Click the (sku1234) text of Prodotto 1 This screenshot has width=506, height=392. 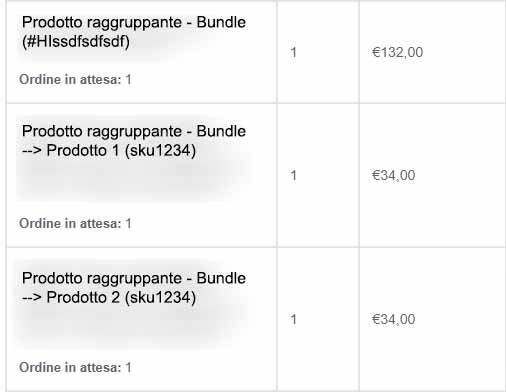160,151
